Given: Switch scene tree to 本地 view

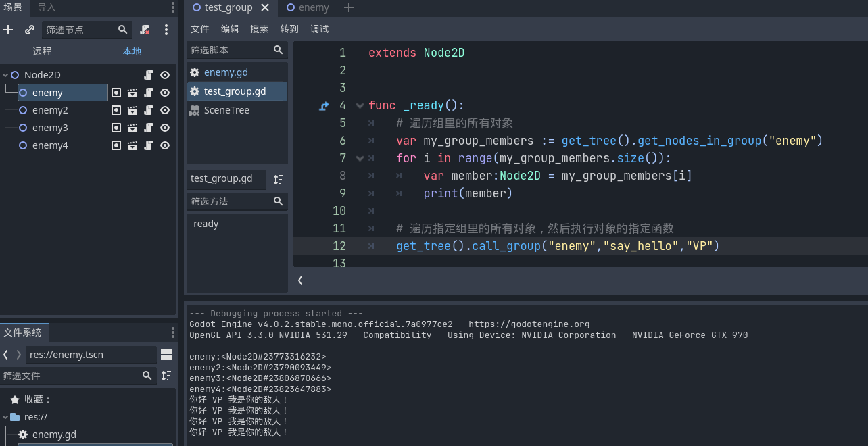Looking at the screenshot, I should (x=132, y=51).
